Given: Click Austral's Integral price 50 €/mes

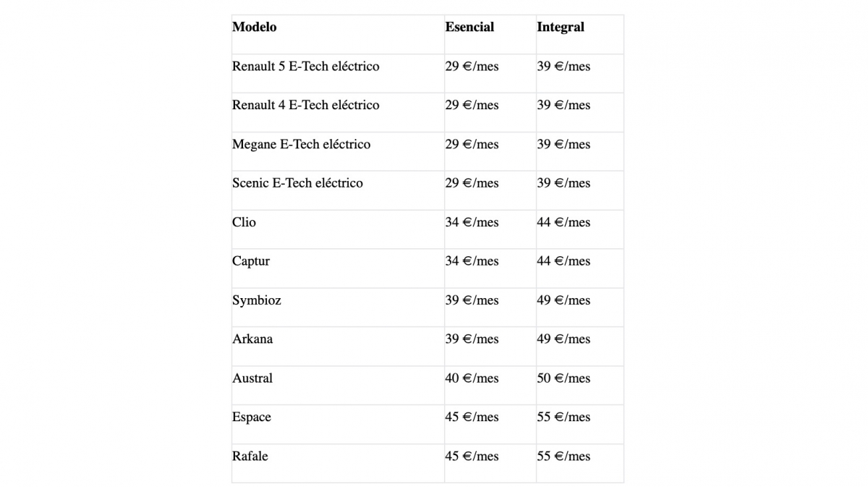Looking at the screenshot, I should coord(563,378).
